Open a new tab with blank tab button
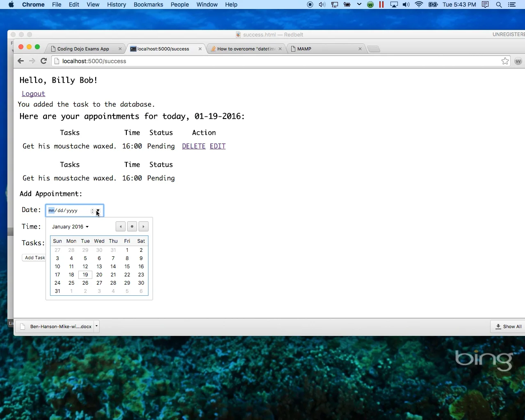 374,49
